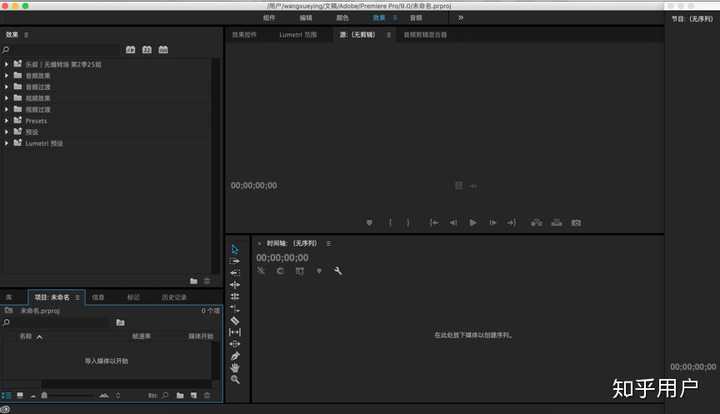
Task: Create new custom bin in Effects panel
Action: click(194, 281)
